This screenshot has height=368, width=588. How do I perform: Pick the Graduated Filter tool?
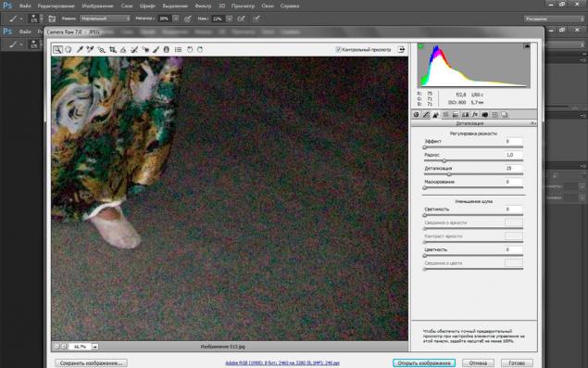[167, 49]
